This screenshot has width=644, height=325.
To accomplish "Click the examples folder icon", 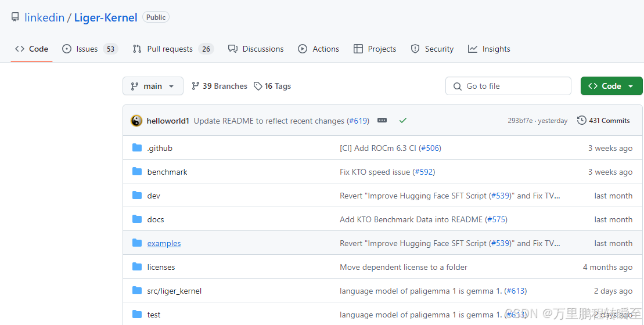I will [x=137, y=243].
